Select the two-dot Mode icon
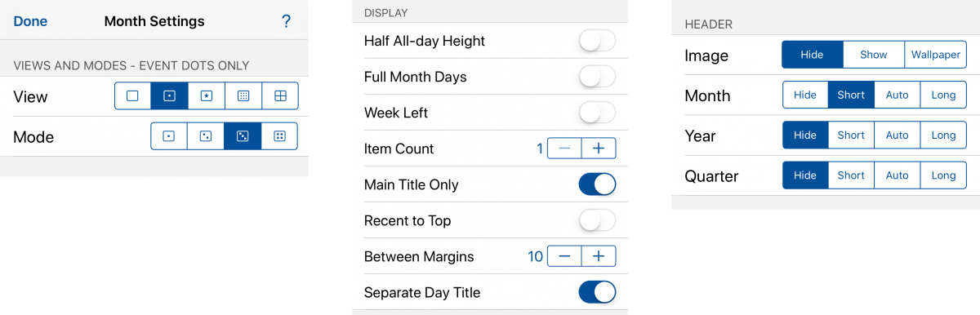Image resolution: width=980 pixels, height=315 pixels. [206, 136]
